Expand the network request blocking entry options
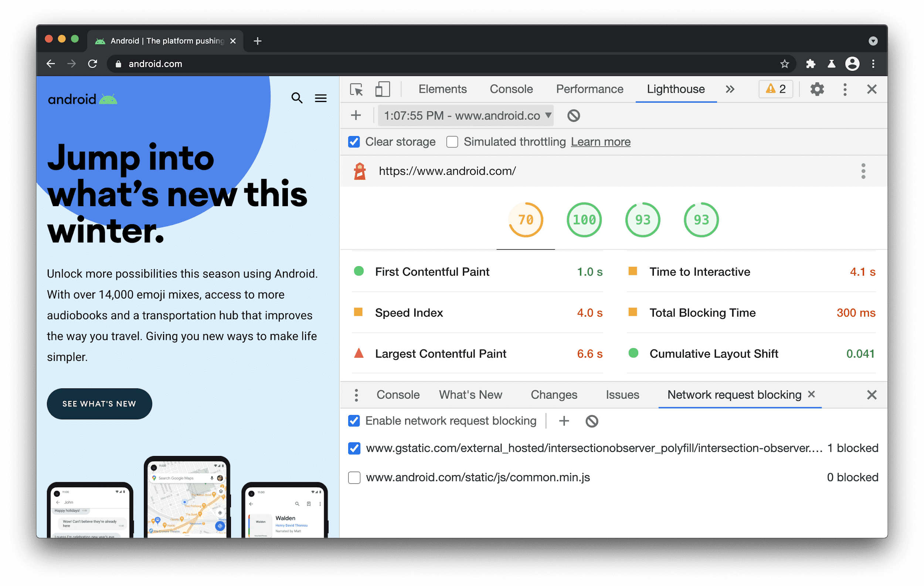 356,395
